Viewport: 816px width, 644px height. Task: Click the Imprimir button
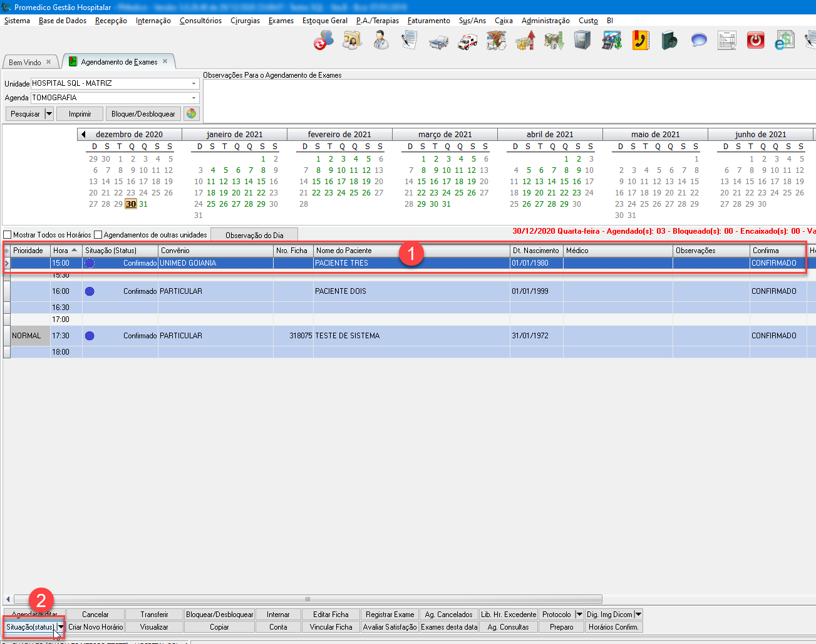click(x=80, y=114)
